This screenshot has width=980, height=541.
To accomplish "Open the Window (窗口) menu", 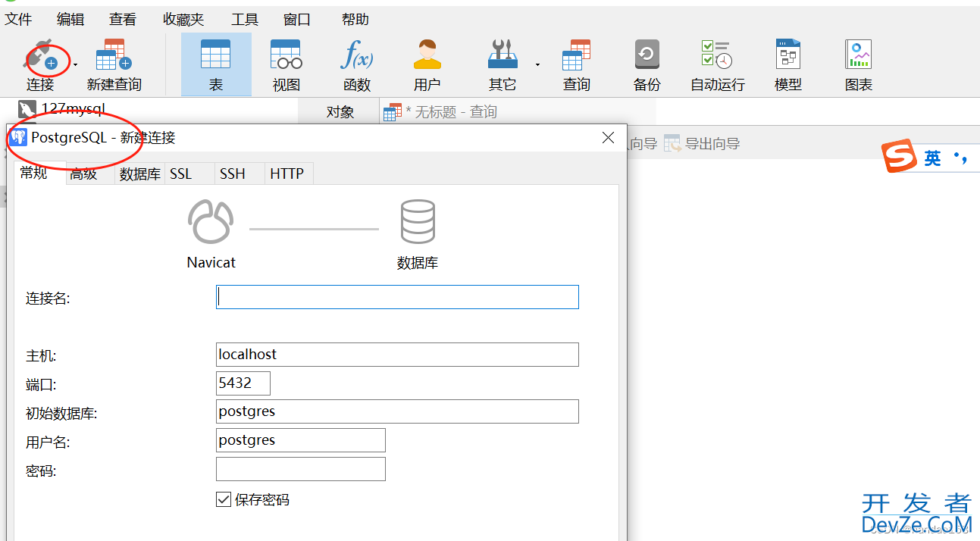I will click(297, 20).
